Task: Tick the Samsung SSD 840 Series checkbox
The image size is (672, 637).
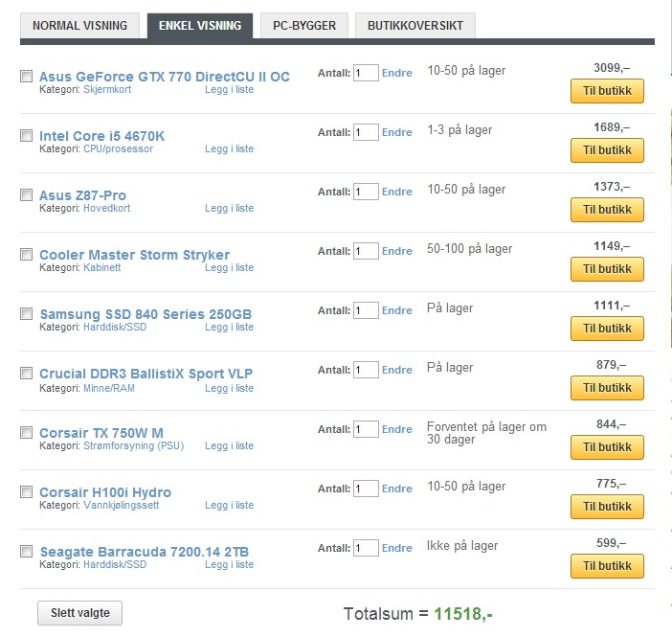Action: pyautogui.click(x=27, y=314)
